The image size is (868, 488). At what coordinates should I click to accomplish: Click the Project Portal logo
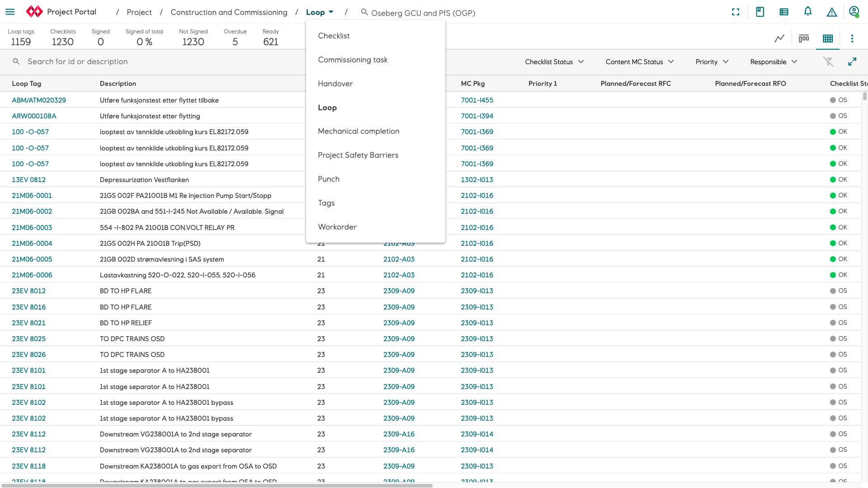click(x=34, y=12)
